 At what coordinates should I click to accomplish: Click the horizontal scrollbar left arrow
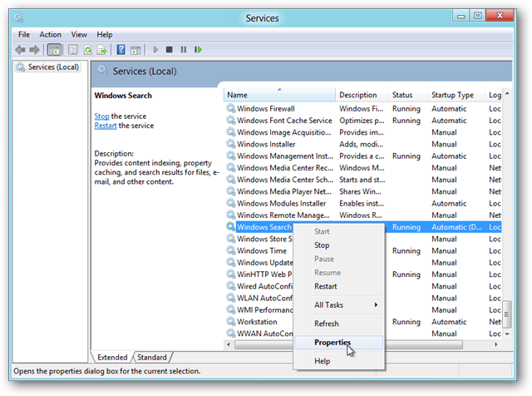[229, 344]
